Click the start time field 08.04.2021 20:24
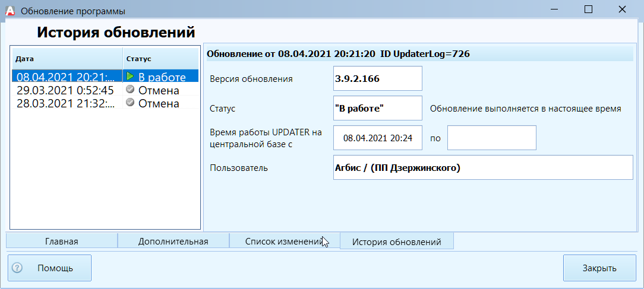 (x=377, y=138)
